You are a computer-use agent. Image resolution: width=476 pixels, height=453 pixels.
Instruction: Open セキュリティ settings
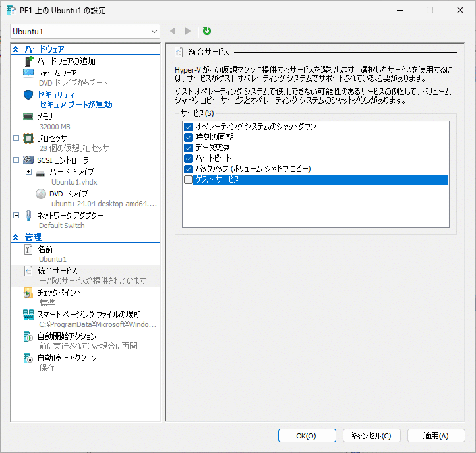[56, 95]
